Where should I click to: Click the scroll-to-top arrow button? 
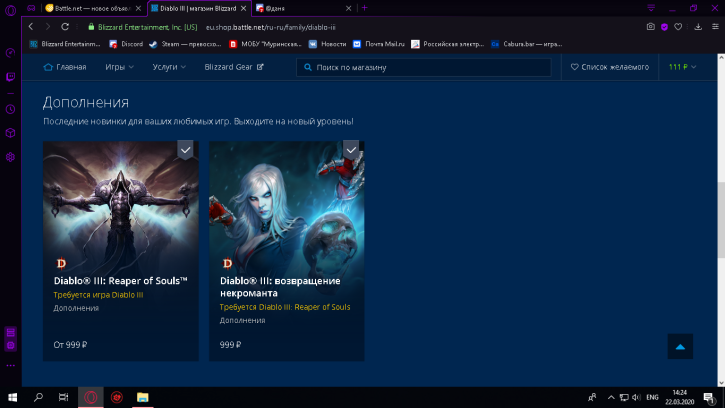680,347
